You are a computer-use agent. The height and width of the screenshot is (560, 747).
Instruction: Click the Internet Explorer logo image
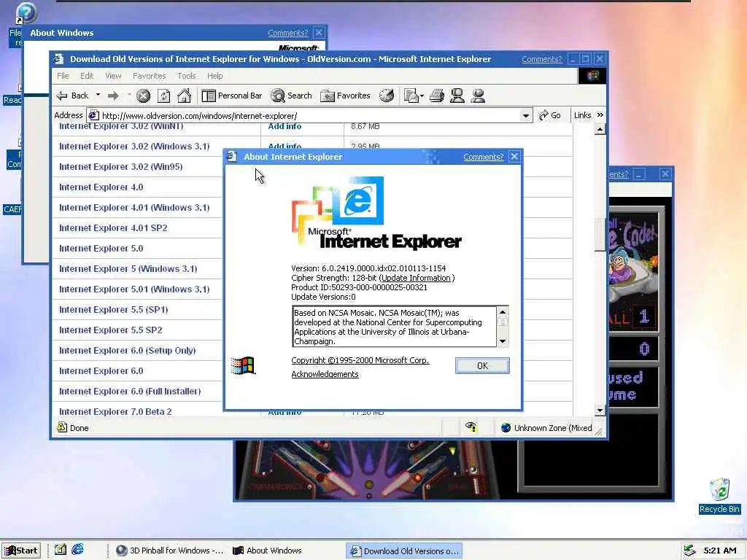tap(376, 214)
